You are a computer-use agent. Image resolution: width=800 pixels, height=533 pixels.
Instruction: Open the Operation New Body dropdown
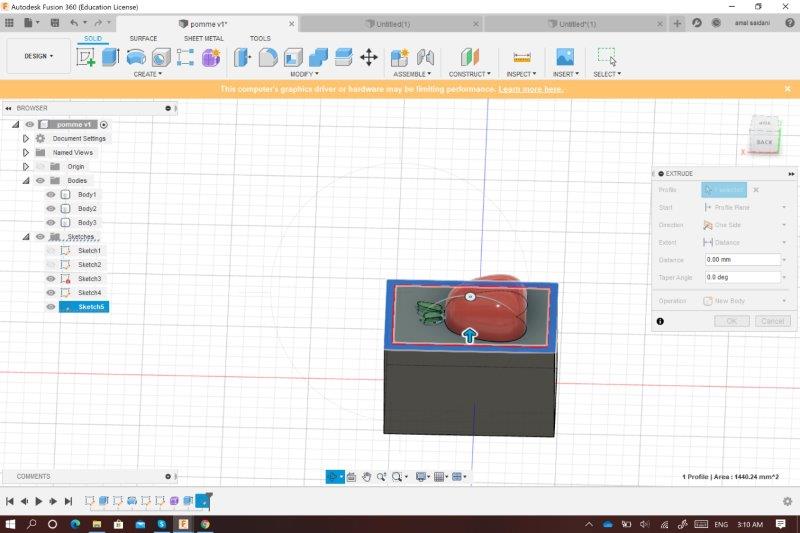(745, 301)
